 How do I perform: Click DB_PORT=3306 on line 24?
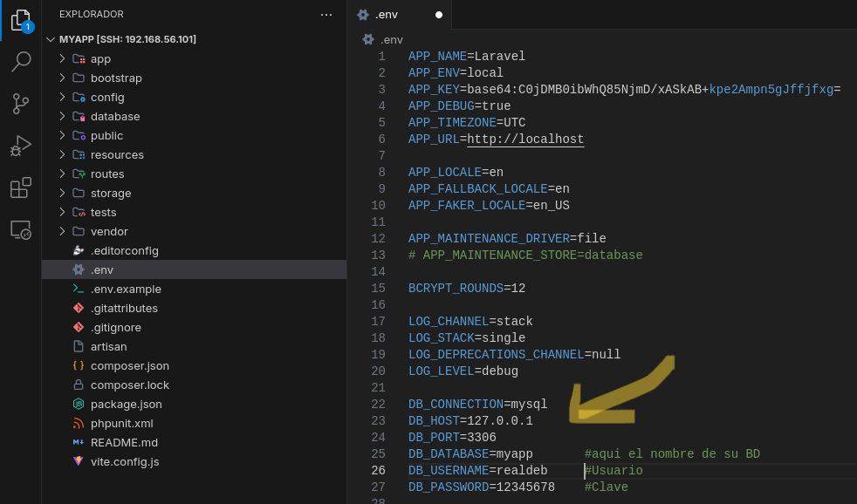452,438
